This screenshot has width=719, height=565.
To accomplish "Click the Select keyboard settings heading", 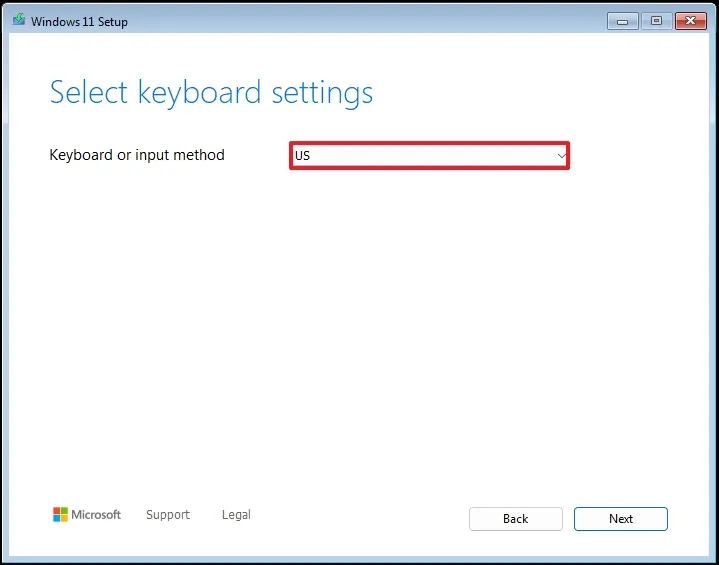I will point(211,93).
